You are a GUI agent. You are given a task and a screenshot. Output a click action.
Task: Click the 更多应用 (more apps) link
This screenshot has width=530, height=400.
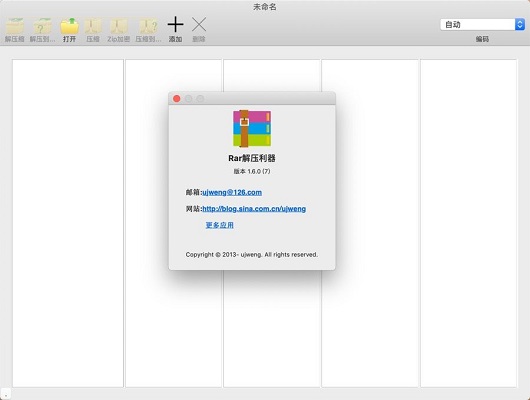[220, 225]
